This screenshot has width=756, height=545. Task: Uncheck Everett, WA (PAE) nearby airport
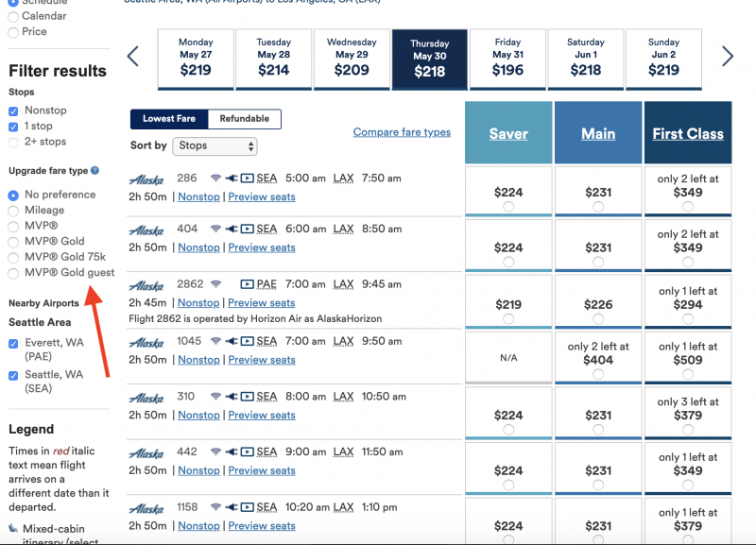click(13, 344)
